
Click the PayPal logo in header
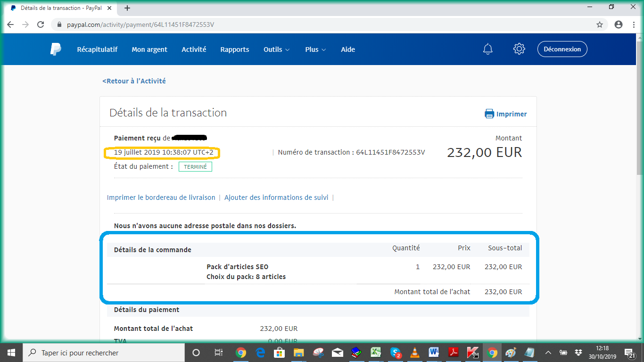point(56,49)
